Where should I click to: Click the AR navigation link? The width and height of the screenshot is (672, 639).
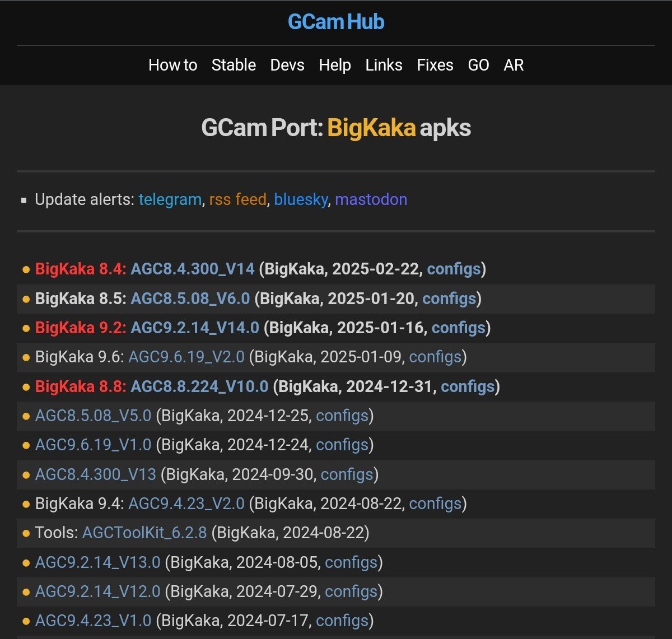coord(514,66)
